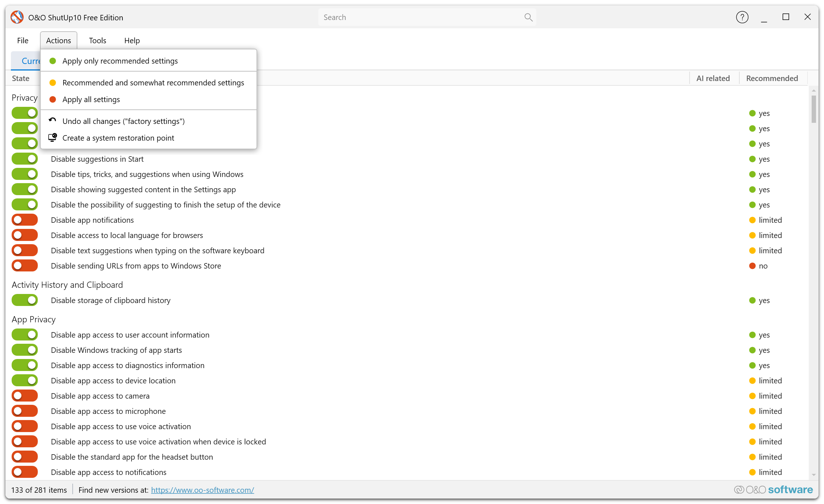
Task: Click green dot beside Apply only recommended settings
Action: click(53, 61)
